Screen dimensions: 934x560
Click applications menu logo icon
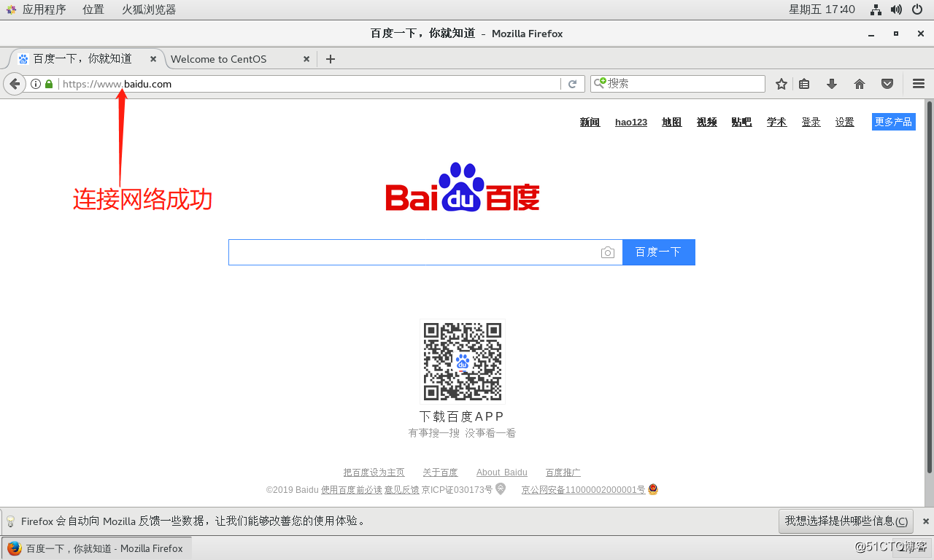tap(11, 9)
